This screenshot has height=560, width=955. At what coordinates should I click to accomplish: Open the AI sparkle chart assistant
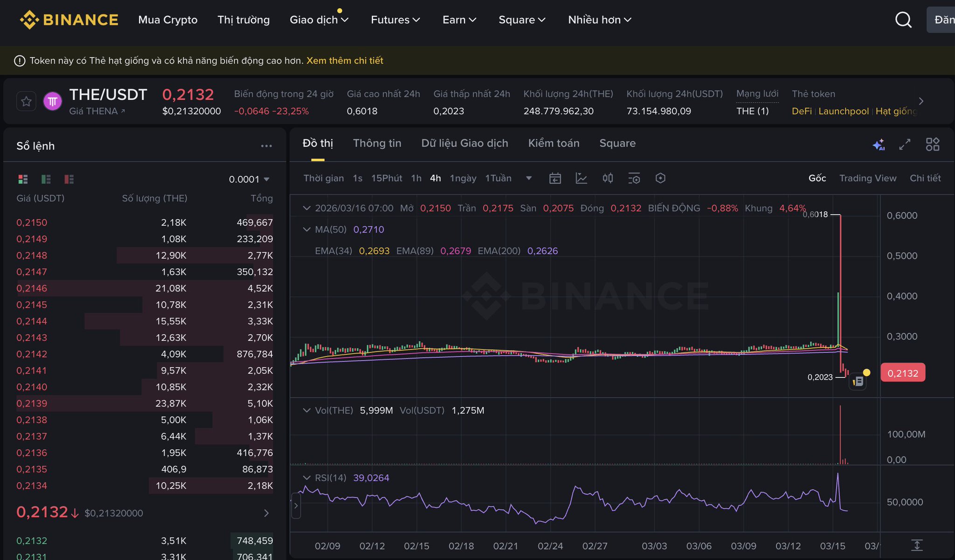point(879,145)
